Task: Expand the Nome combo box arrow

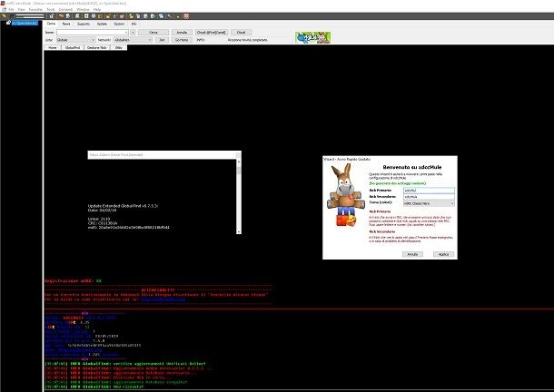Action: click(126, 32)
